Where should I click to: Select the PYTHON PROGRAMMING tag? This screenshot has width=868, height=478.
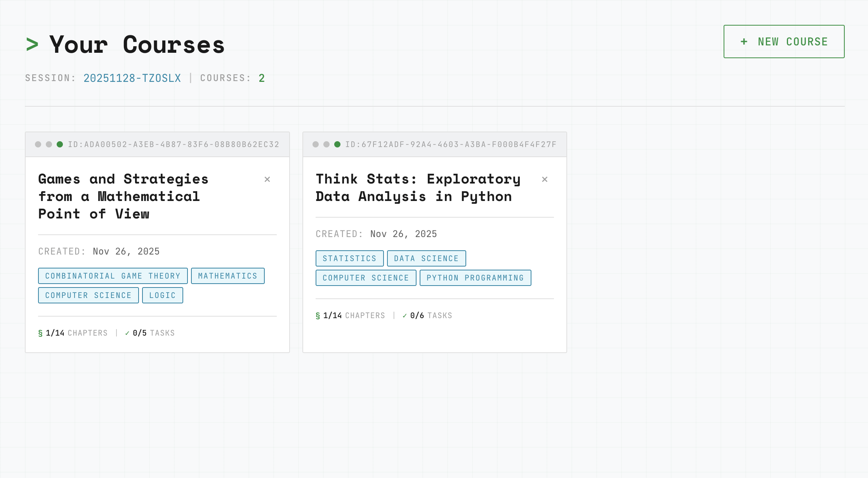pos(475,278)
